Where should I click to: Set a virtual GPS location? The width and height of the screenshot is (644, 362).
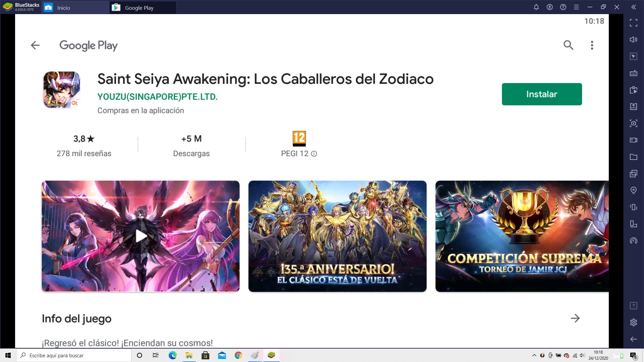click(634, 190)
